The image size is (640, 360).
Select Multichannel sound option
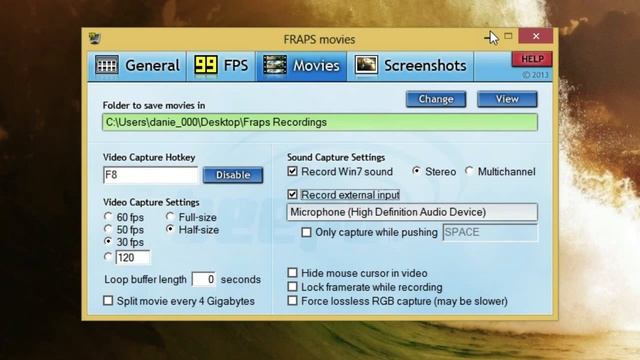(469, 171)
